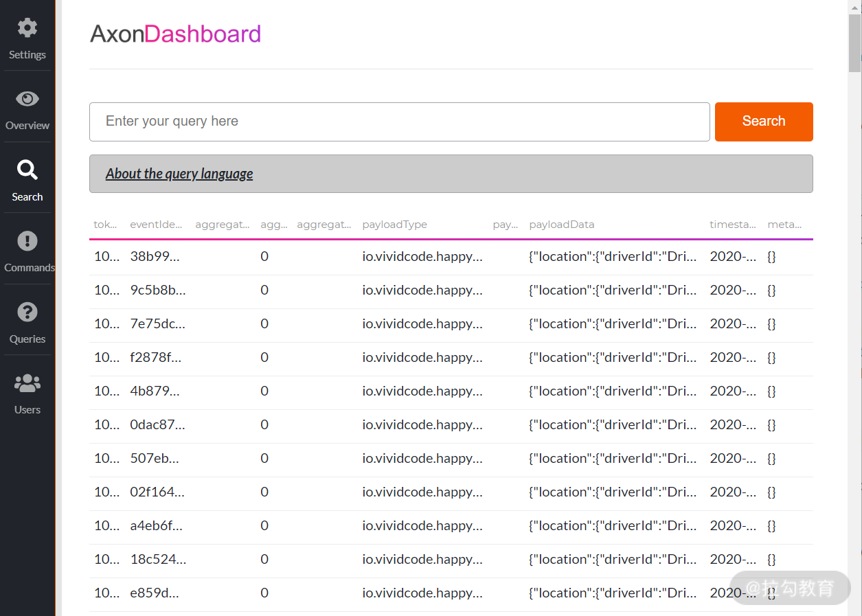Viewport: 862px width, 616px height.
Task: Open the Commands exclamation icon
Action: (x=27, y=241)
